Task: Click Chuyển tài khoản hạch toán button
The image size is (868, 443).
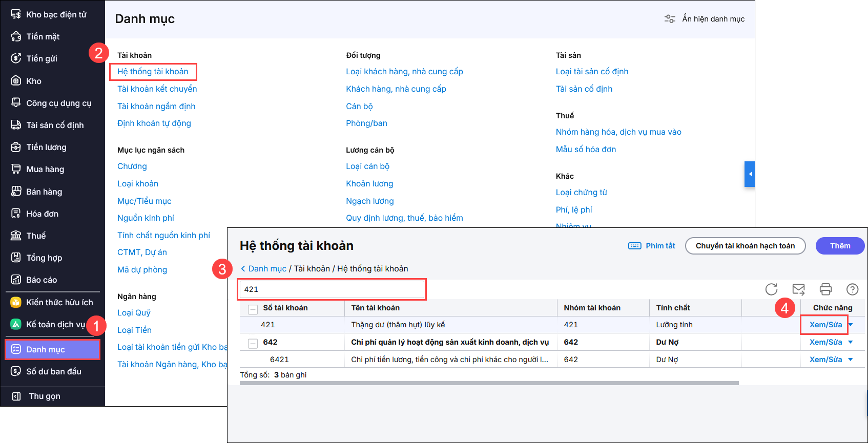Action: coord(745,246)
